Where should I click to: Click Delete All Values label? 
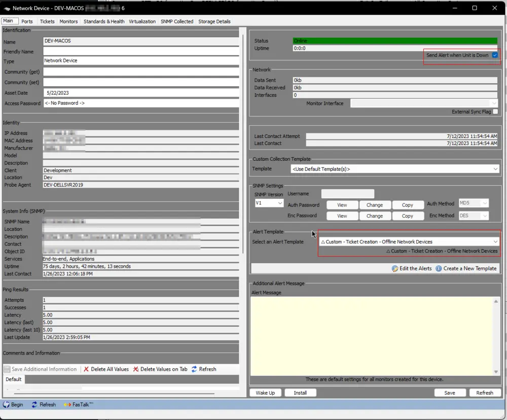110,369
